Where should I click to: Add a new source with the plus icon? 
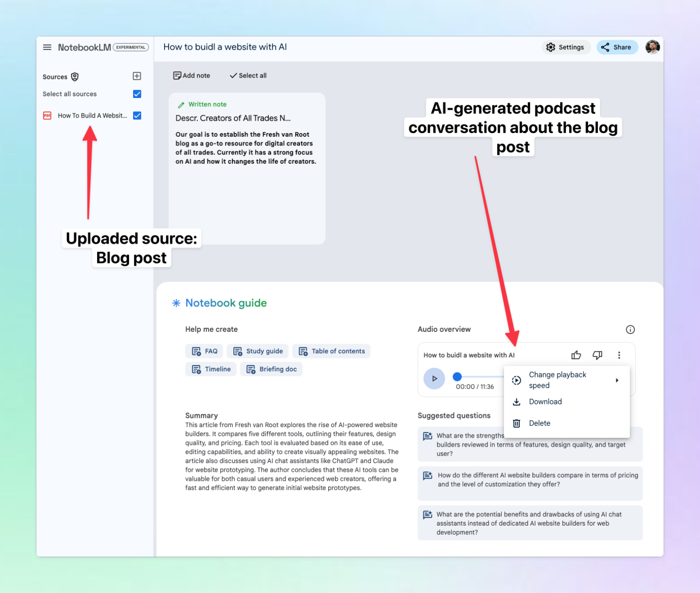pyautogui.click(x=136, y=76)
